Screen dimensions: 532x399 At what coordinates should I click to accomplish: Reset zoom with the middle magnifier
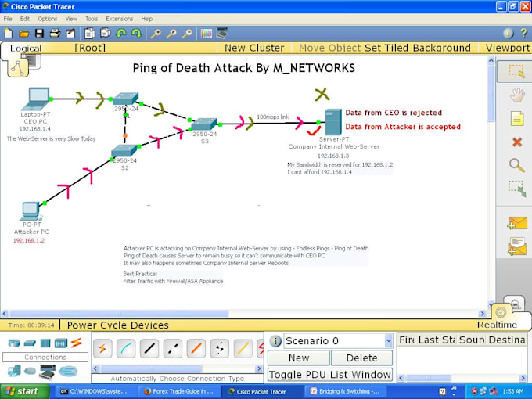point(171,33)
